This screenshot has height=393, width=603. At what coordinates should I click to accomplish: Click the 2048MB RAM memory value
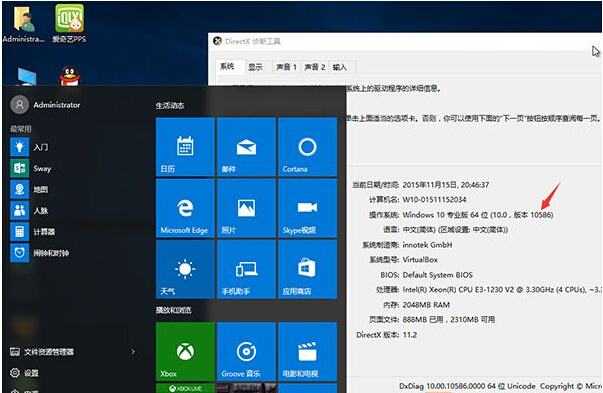tap(426, 305)
